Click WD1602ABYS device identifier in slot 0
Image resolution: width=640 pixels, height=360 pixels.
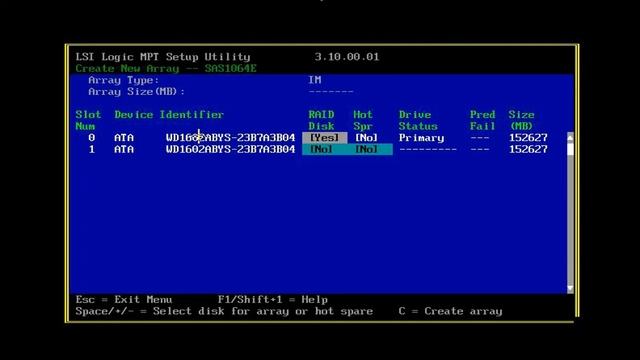(x=231, y=138)
